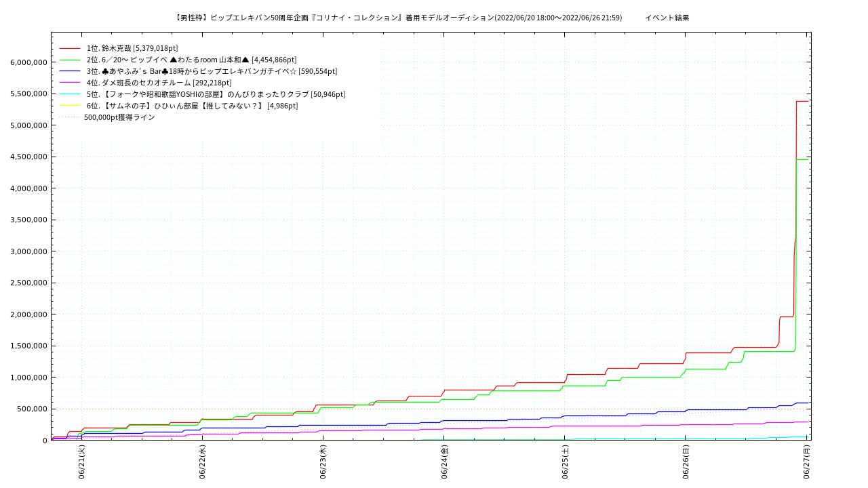
Task: Click red line sample beside 1位 legend
Action: (70, 48)
